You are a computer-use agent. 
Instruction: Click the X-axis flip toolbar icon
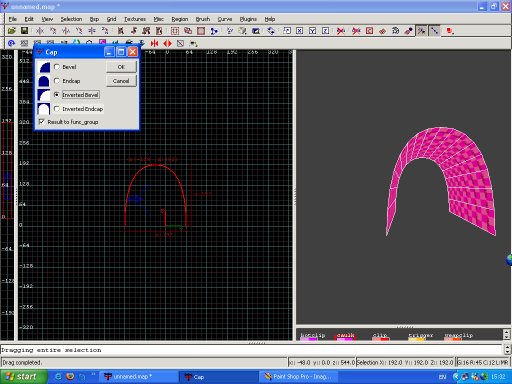coord(40,31)
